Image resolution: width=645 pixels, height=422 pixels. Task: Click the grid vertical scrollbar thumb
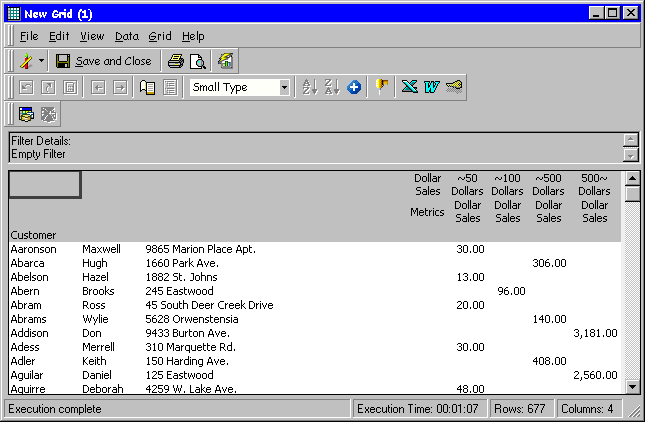coord(632,193)
